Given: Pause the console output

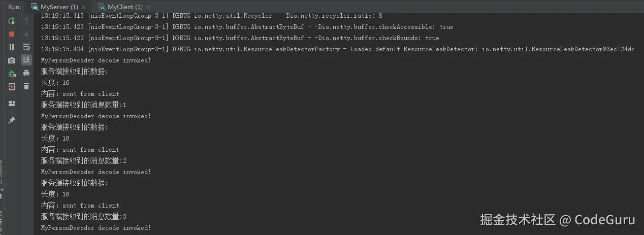Looking at the screenshot, I should click(x=12, y=47).
